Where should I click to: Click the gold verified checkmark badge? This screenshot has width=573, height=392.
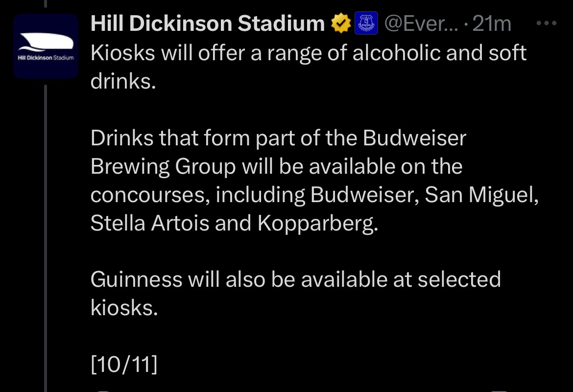[341, 23]
